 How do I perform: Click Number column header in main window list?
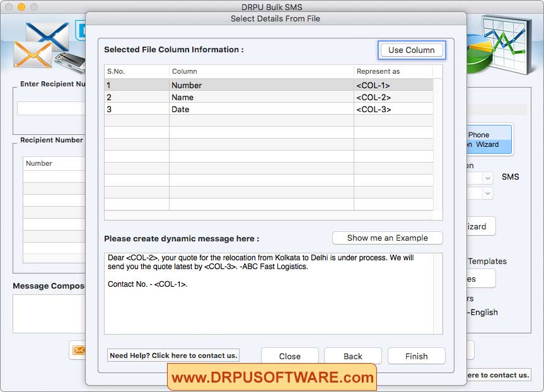click(x=54, y=163)
